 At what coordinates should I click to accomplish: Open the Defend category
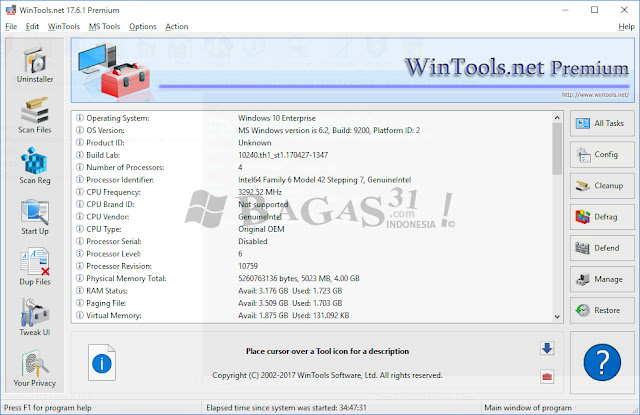[602, 248]
